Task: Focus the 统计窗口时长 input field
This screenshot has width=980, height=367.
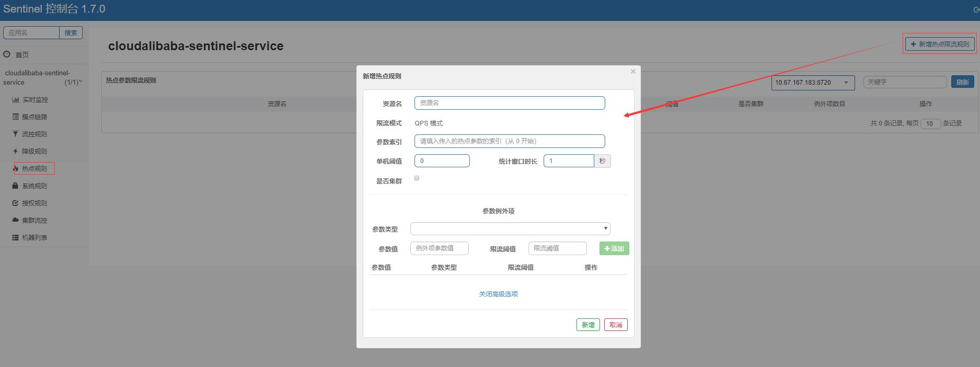Action: pyautogui.click(x=569, y=160)
